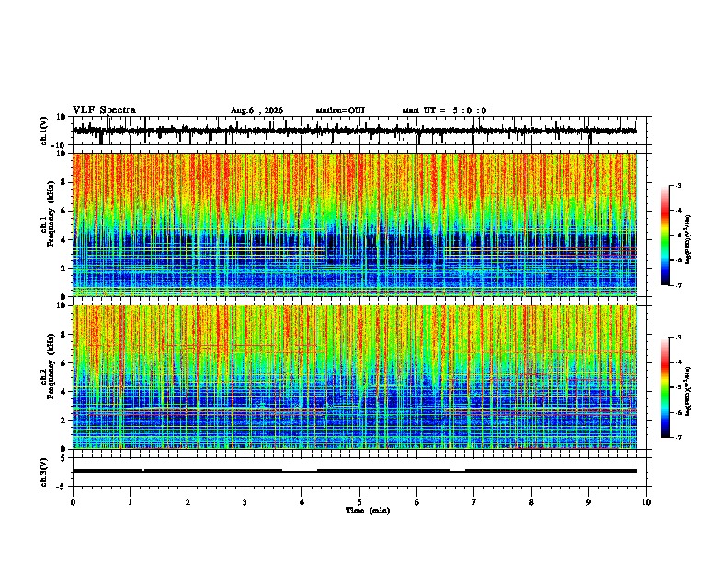Click time axis tick label "7"
The width and height of the screenshot is (728, 563).
[x=474, y=502]
